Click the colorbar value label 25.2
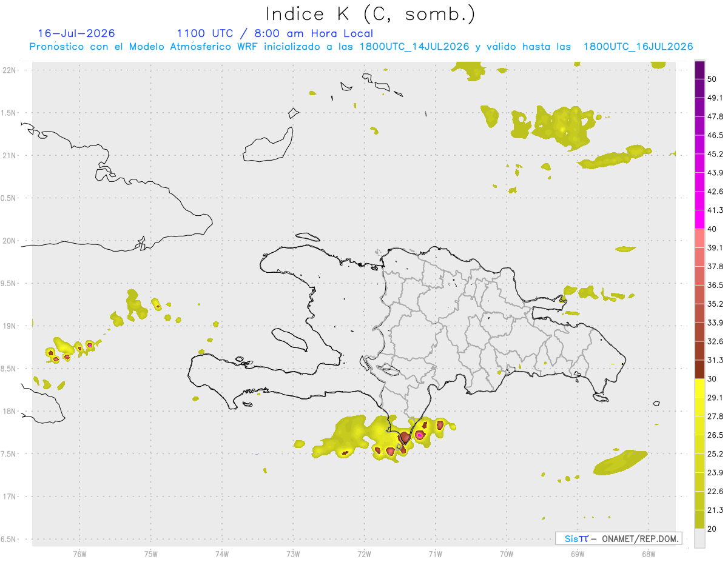The height and width of the screenshot is (562, 728). pos(715,454)
